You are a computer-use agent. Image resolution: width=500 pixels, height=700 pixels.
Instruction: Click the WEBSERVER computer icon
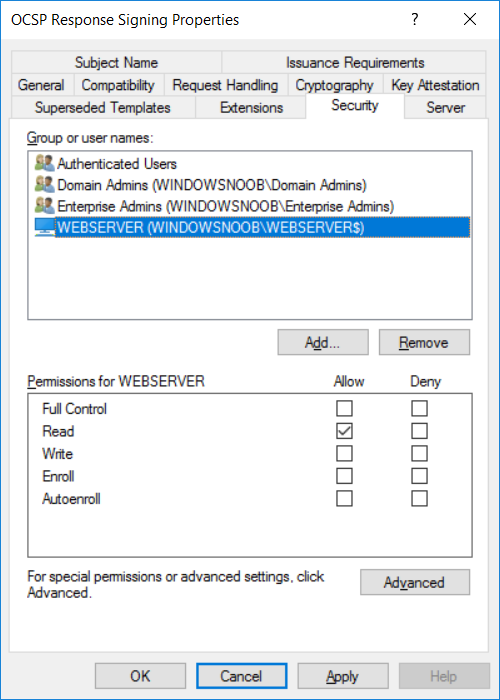[x=44, y=227]
